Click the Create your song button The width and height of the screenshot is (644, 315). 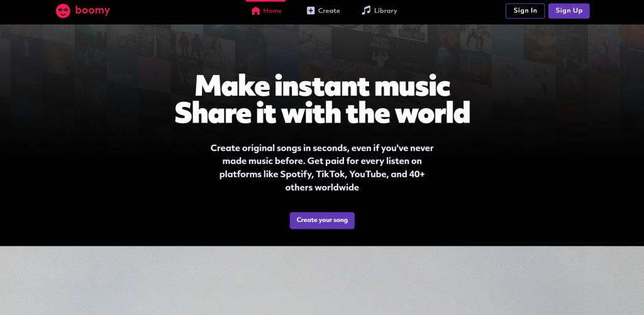322,220
